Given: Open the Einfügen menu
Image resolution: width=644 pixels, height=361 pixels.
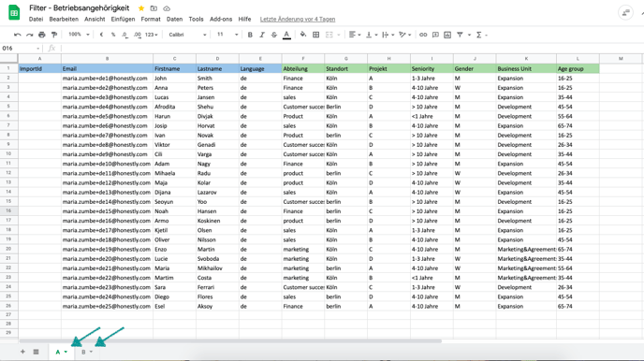Looking at the screenshot, I should (123, 20).
